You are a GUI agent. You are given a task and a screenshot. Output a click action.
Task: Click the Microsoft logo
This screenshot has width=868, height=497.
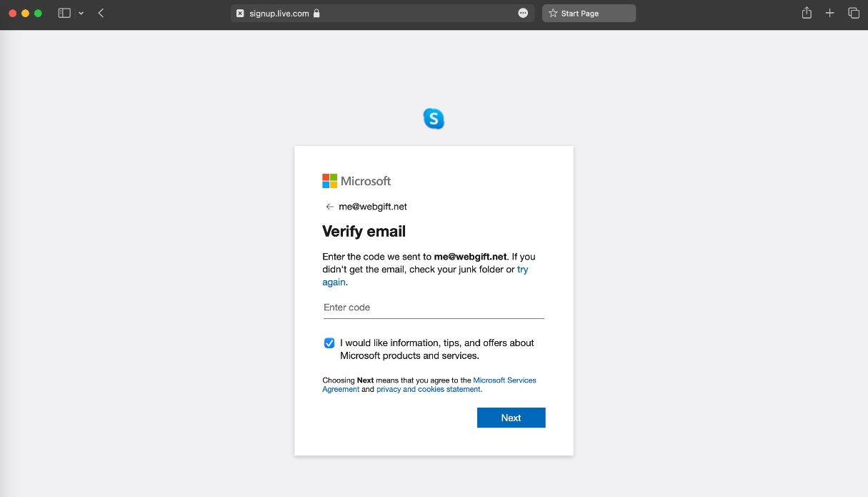(x=356, y=181)
